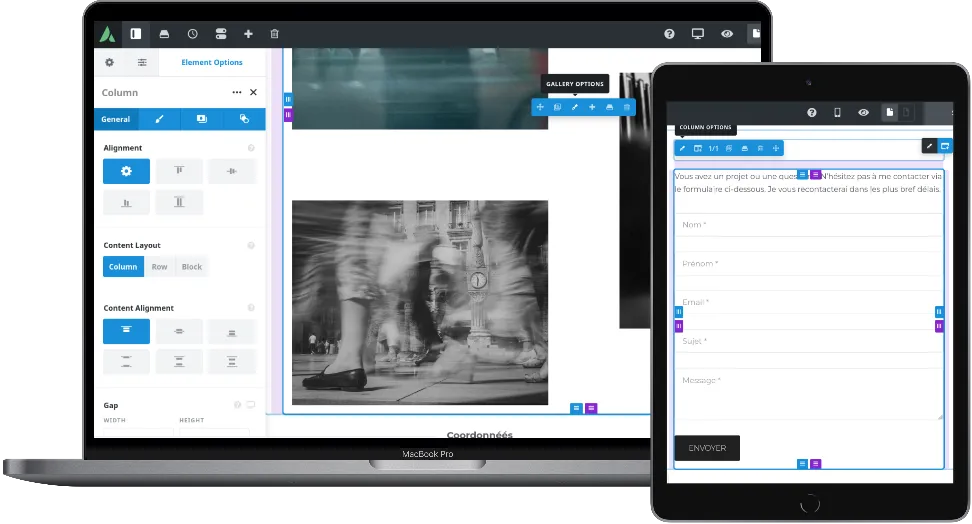Viewport: 972px width, 524px height.
Task: Select space-between Content Alignment option
Action: pyautogui.click(x=126, y=362)
